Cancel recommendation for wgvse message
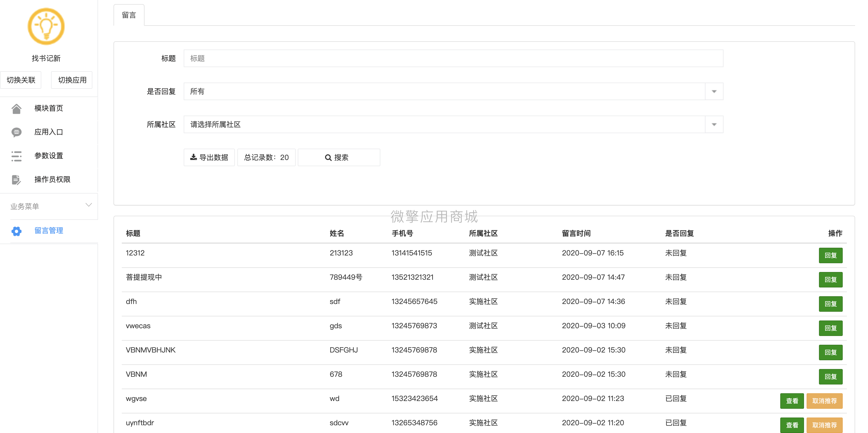Viewport: 868px width, 433px height. click(824, 401)
